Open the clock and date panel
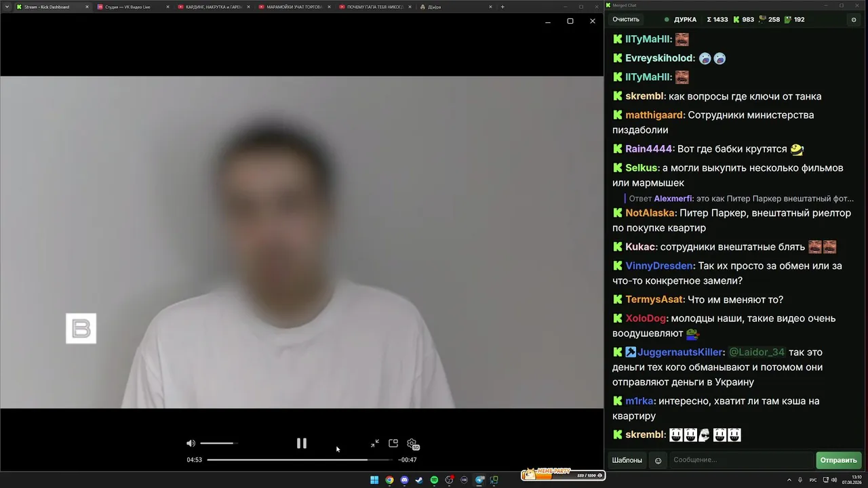The width and height of the screenshot is (868, 488). click(x=852, y=480)
